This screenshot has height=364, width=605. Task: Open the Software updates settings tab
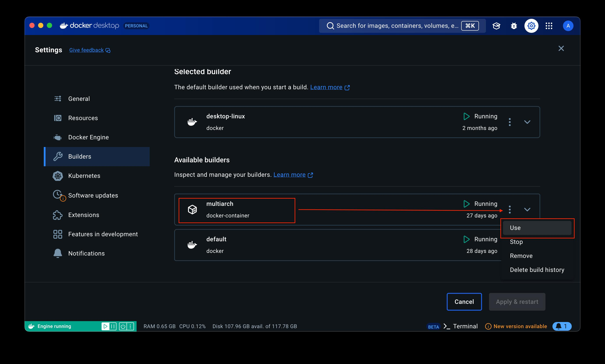(97, 196)
